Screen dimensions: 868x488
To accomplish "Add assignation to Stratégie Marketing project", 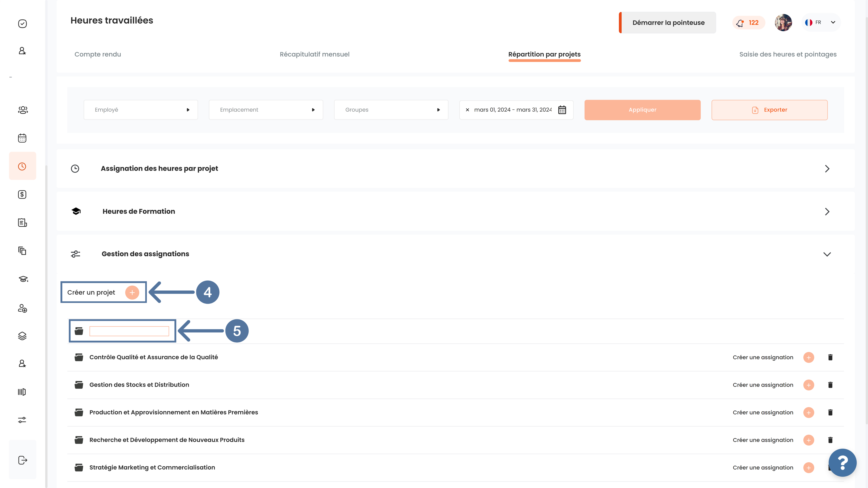I will [809, 468].
